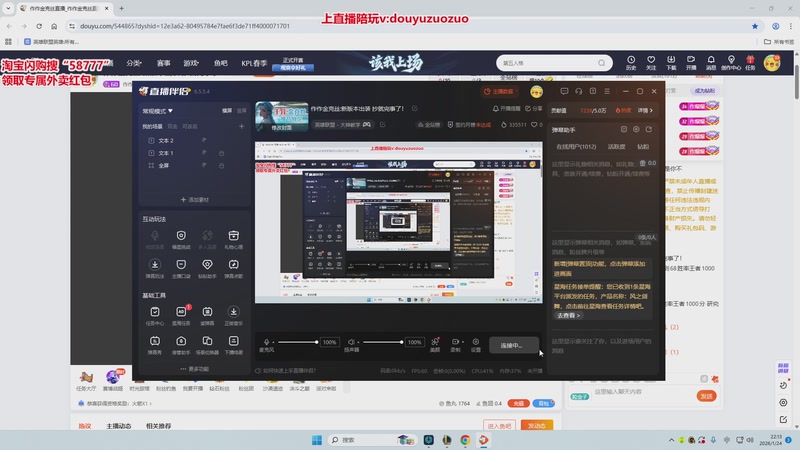The height and width of the screenshot is (450, 800).
Task: Click the 开播提醒 bell icon
Action: pos(506,109)
